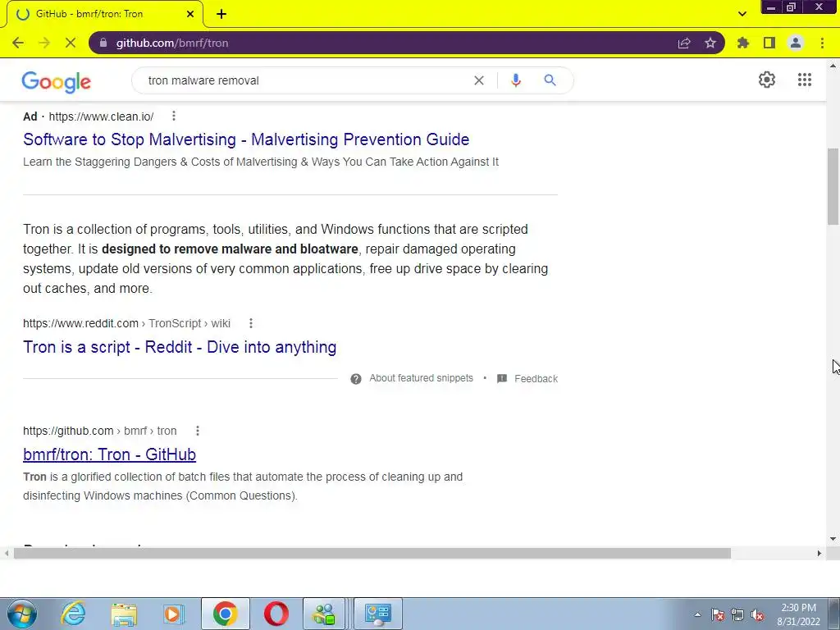Select the GitHub - bmrf/tron tab
The height and width of the screenshot is (630, 840).
(104, 14)
